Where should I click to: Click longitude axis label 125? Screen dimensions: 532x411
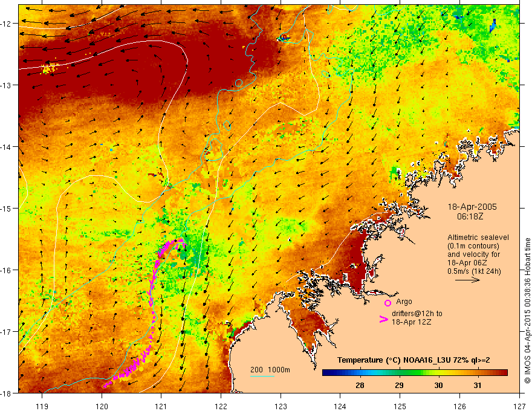point(400,406)
